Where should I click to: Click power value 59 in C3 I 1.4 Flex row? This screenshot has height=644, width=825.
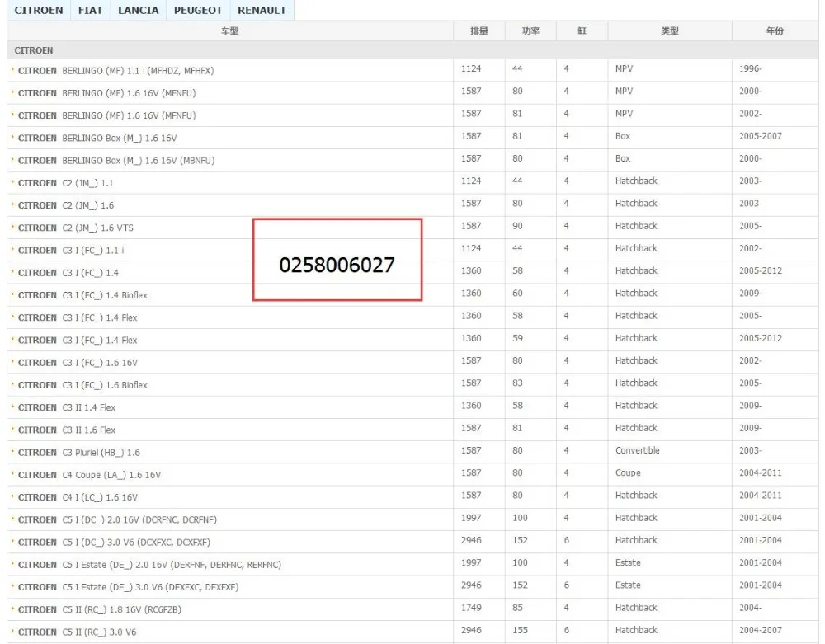517,338
